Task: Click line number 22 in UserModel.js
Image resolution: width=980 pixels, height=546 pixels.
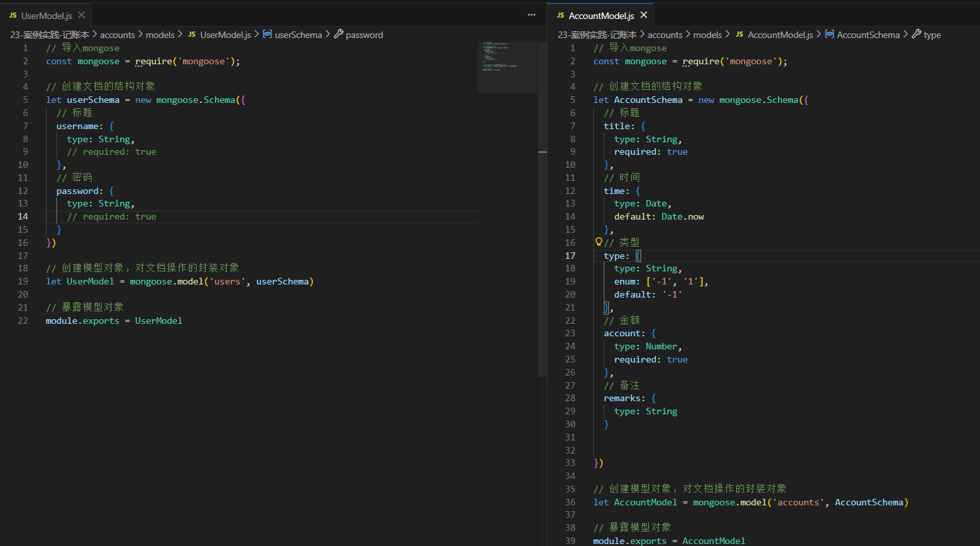Action: pos(23,321)
